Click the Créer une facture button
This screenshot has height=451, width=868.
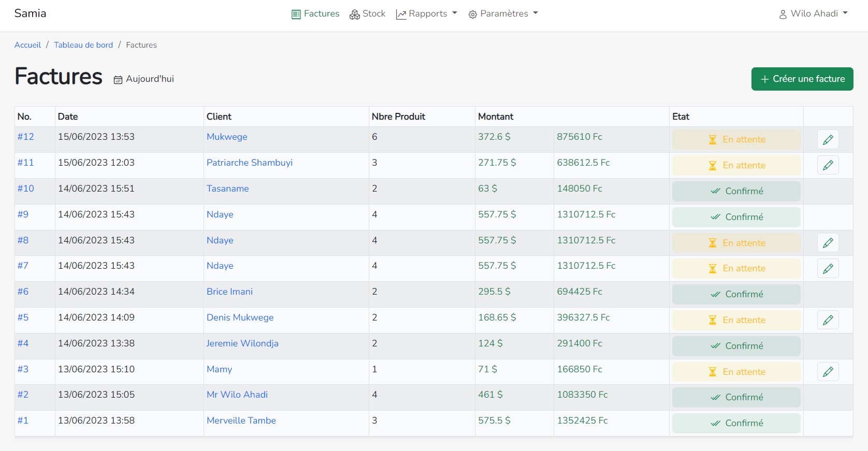802,79
